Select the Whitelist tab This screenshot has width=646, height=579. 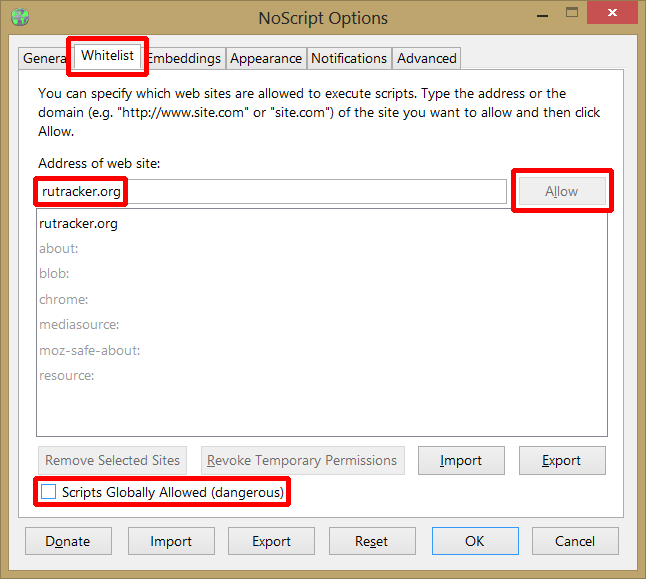(x=107, y=56)
